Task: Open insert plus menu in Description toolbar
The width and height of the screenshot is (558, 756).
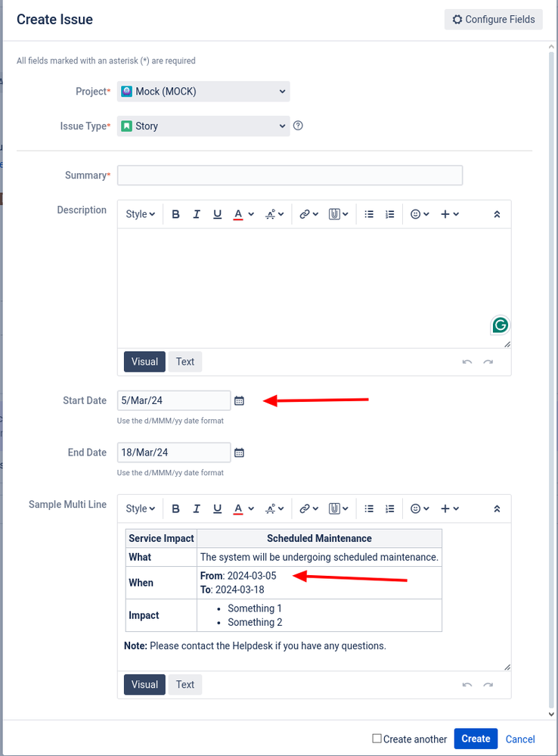Action: tap(450, 214)
